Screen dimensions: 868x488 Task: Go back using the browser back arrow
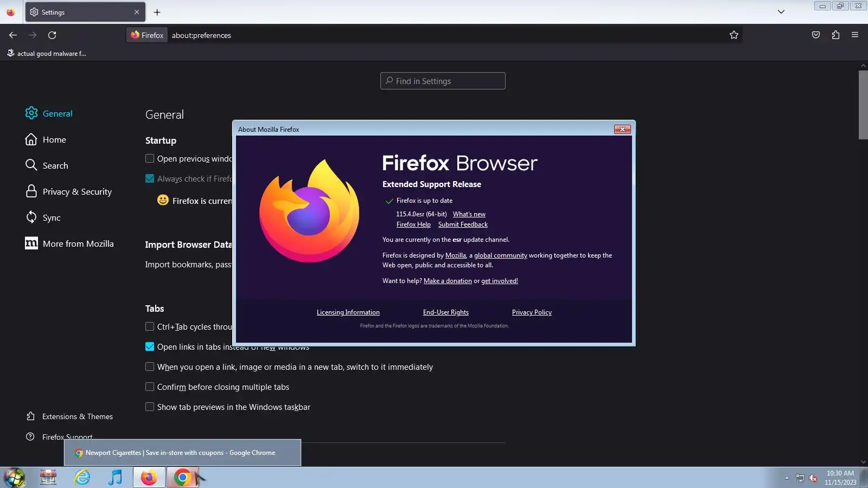(x=13, y=35)
